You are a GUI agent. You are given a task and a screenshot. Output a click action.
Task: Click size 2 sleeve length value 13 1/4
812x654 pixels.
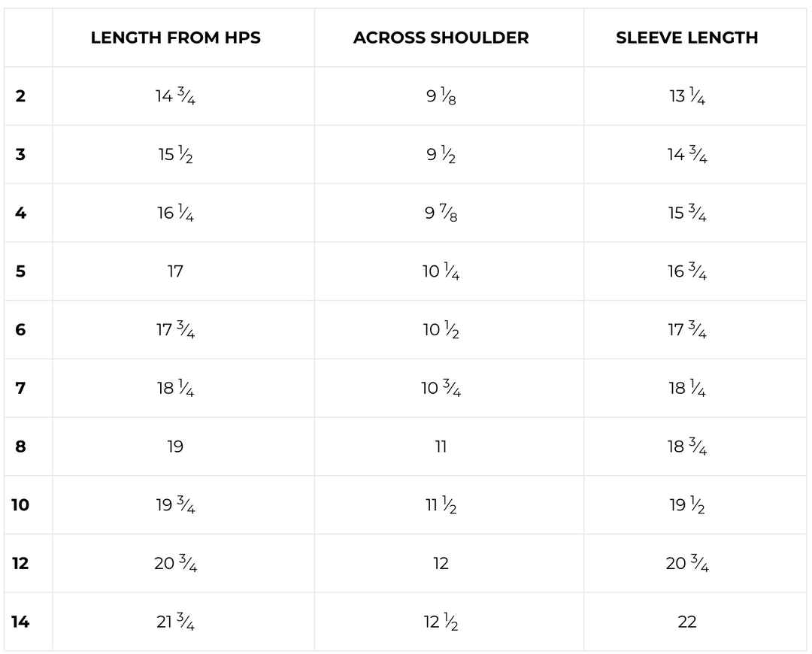pyautogui.click(x=687, y=96)
